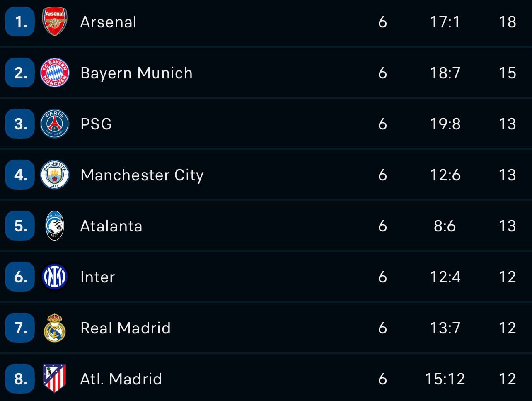Open the Bayern Munich team link

136,73
